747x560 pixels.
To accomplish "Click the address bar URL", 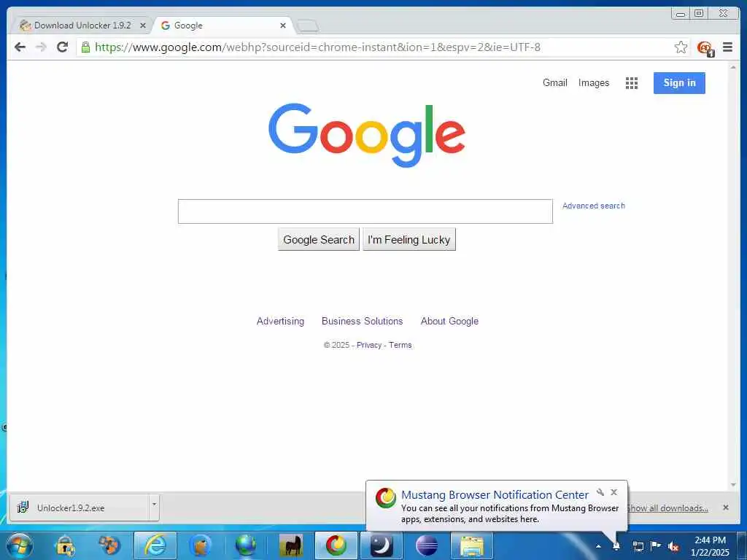I will 317,47.
